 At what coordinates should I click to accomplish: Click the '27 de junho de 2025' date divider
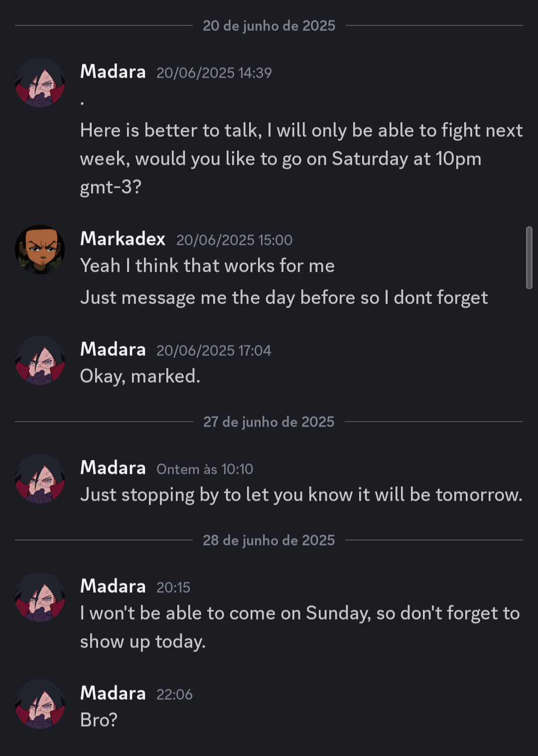click(x=269, y=422)
